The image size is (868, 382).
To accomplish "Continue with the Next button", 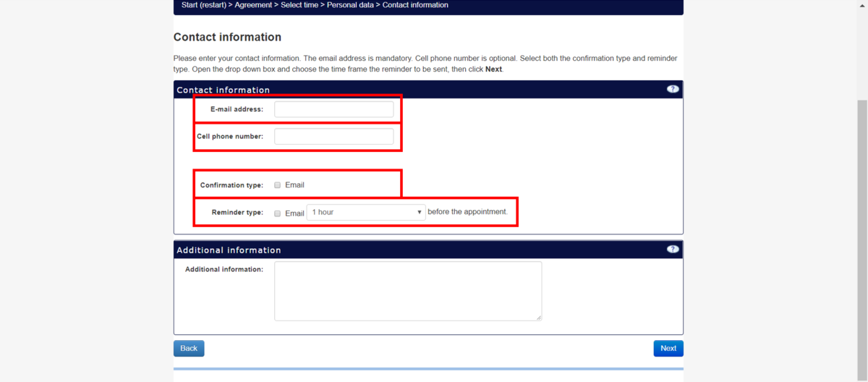I will click(668, 349).
